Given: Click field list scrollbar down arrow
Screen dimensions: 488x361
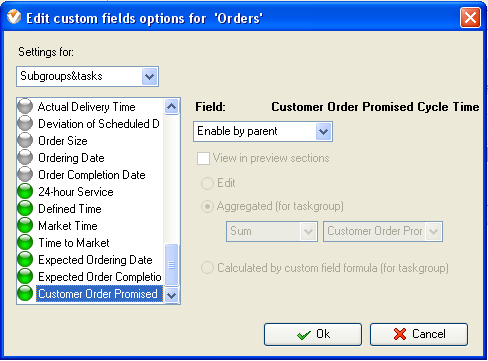Looking at the screenshot, I should [x=172, y=295].
